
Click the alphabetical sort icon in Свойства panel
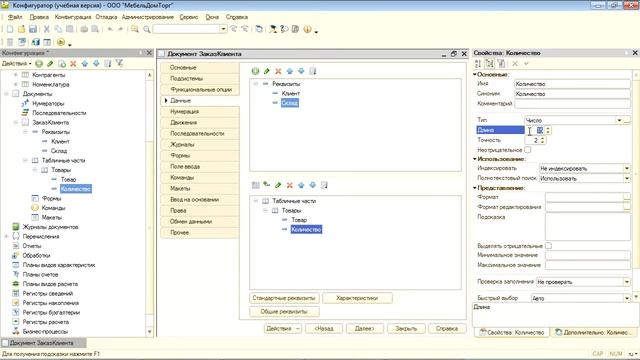(x=478, y=64)
